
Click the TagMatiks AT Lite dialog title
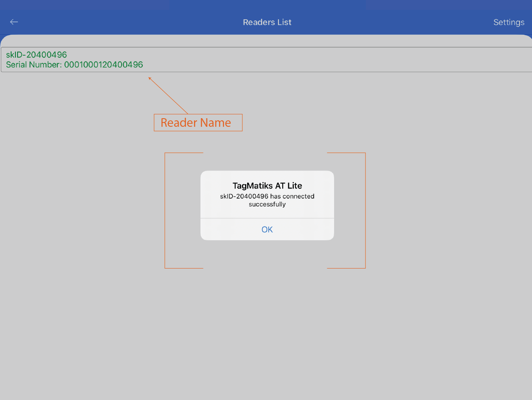click(267, 186)
